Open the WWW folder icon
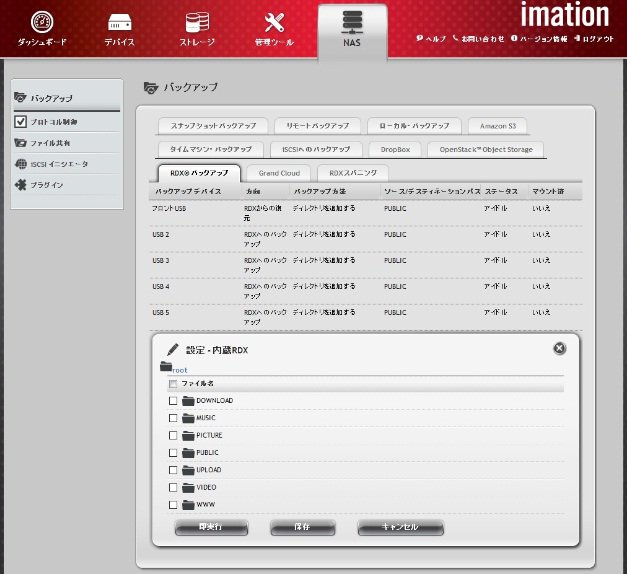 188,505
